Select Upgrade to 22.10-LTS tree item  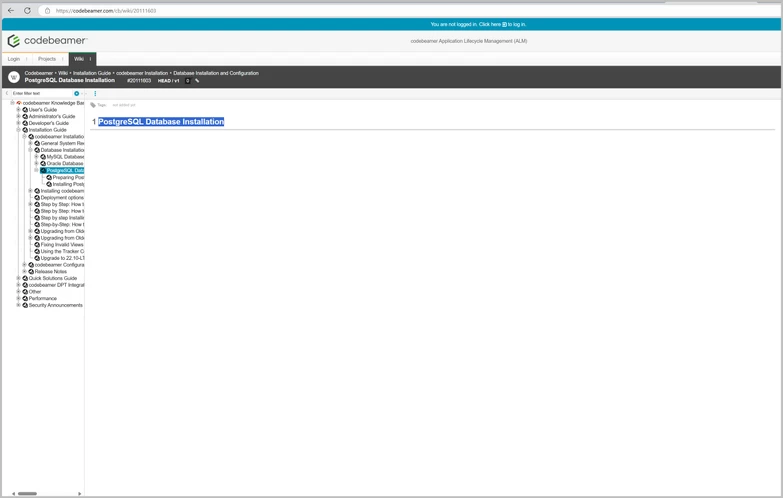coord(62,258)
